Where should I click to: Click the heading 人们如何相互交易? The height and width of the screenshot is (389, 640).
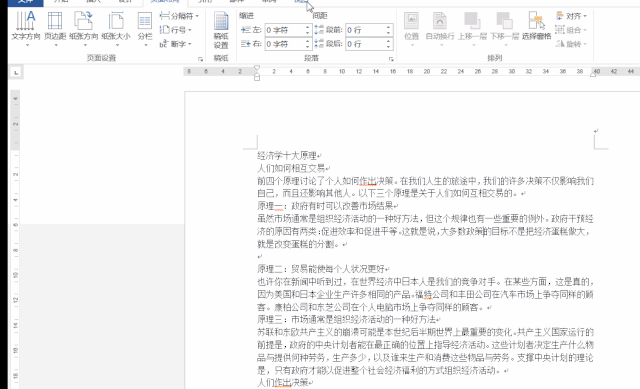(291, 168)
